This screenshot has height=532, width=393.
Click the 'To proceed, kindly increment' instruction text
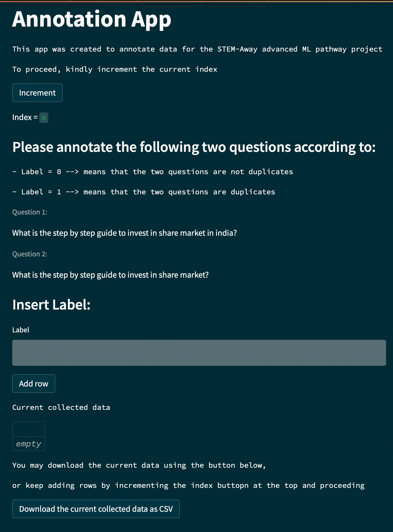click(114, 69)
